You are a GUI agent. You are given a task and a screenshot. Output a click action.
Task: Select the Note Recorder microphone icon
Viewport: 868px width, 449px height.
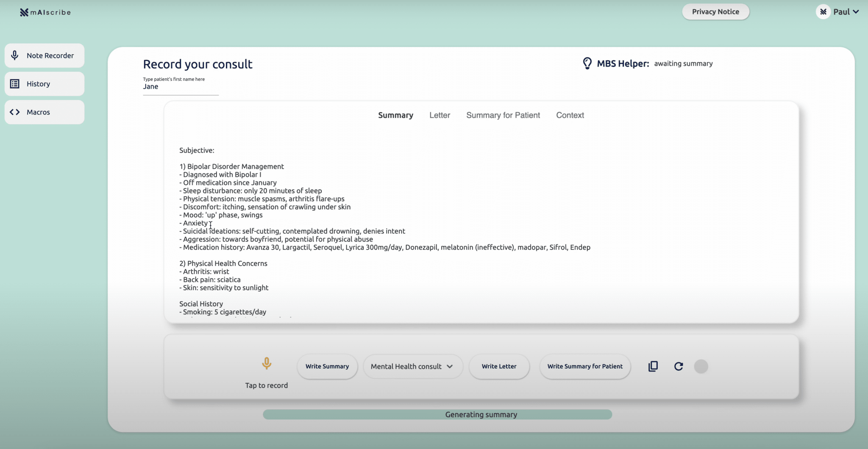pos(15,55)
